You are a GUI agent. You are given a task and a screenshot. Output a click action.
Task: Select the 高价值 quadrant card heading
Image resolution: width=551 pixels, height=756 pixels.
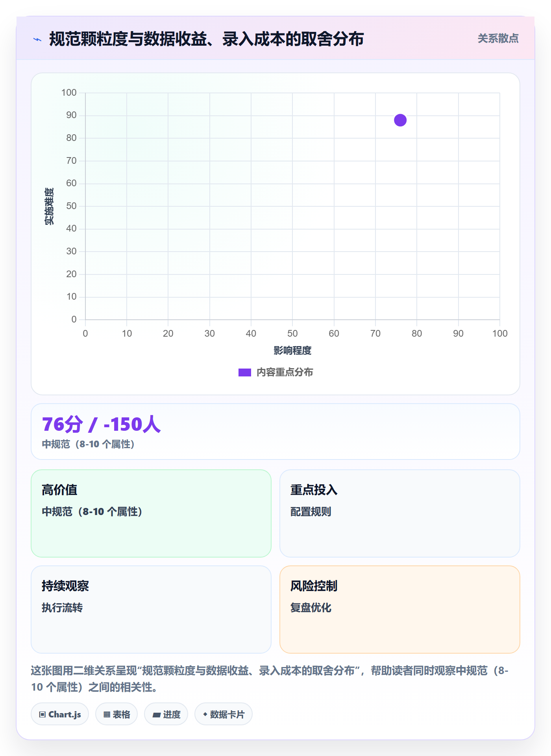(59, 490)
